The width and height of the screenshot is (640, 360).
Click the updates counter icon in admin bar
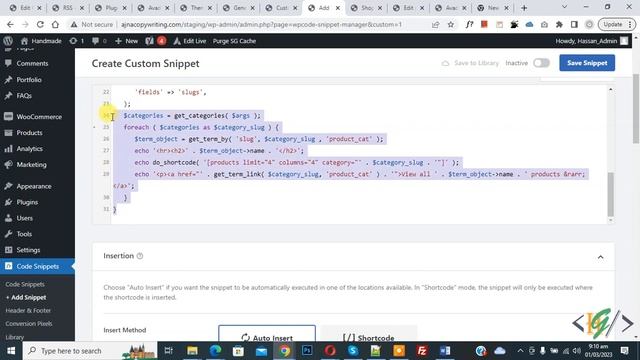click(77, 41)
